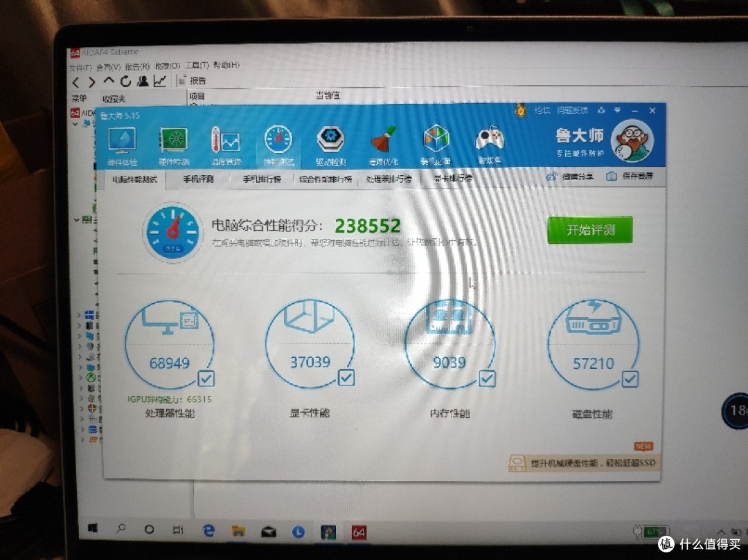Image resolution: width=748 pixels, height=560 pixels.
Task: Open the 鲁大师 title bar dropdown menu arrow
Action: (617, 110)
